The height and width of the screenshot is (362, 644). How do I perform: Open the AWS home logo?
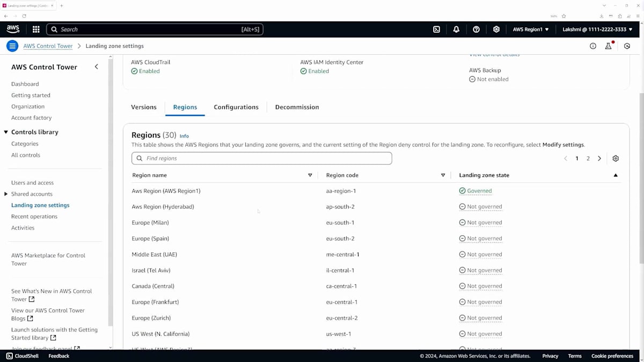tap(13, 29)
